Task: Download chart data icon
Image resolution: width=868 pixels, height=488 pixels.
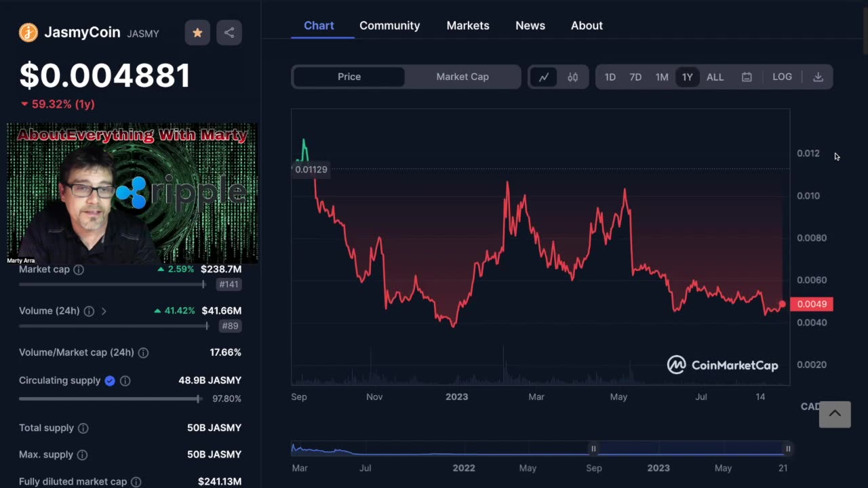Action: pos(818,77)
